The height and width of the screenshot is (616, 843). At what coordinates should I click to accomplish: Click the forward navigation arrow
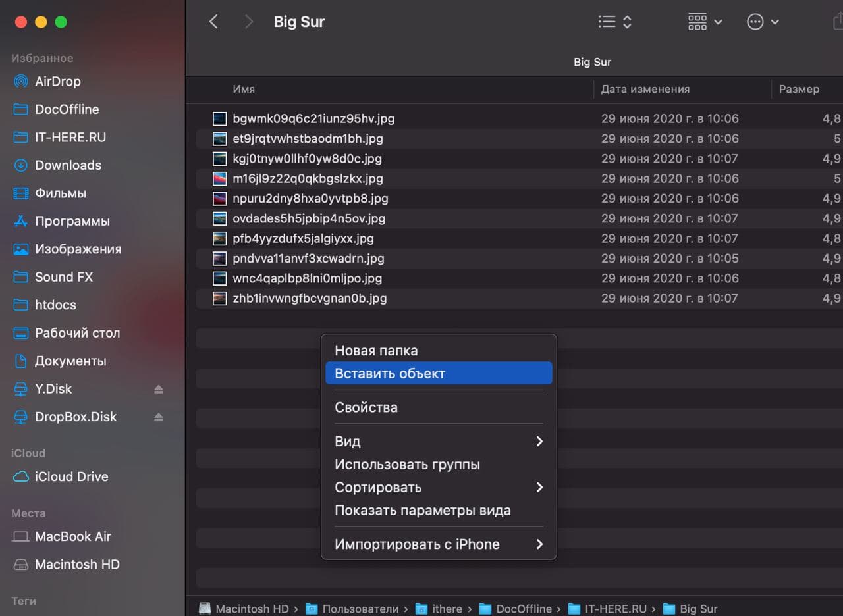coord(248,22)
